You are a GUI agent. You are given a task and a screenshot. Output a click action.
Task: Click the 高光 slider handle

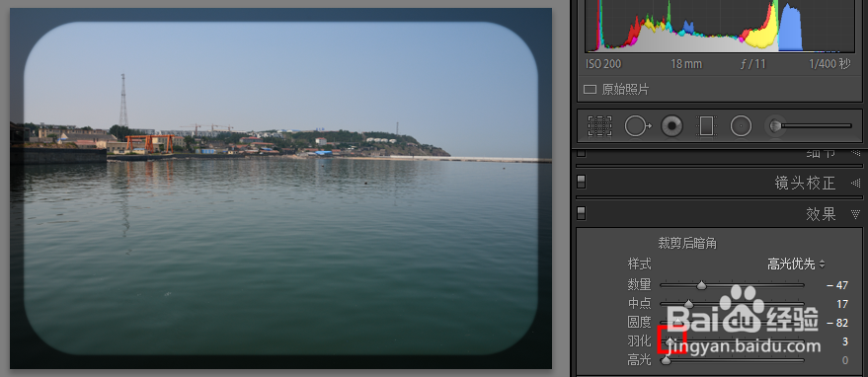[666, 360]
